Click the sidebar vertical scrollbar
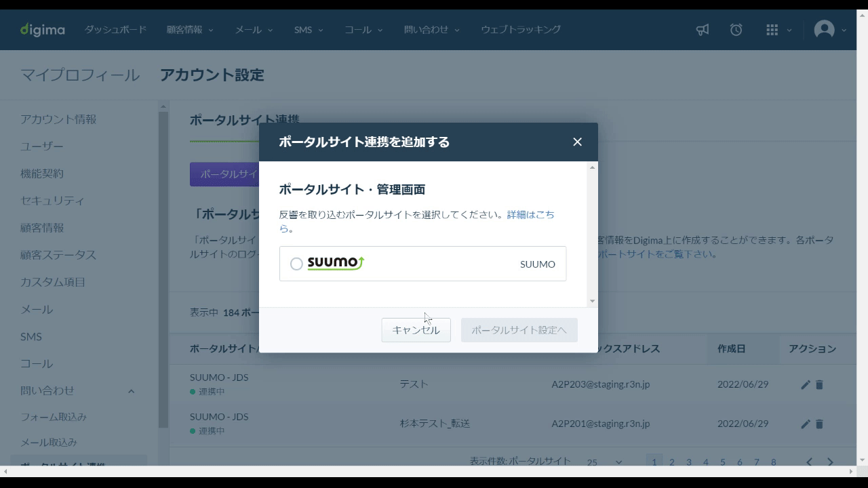This screenshot has width=868, height=488. 163,271
